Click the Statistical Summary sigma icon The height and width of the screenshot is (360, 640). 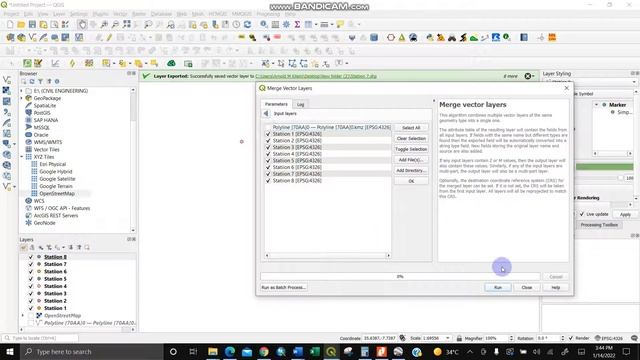click(x=297, y=24)
